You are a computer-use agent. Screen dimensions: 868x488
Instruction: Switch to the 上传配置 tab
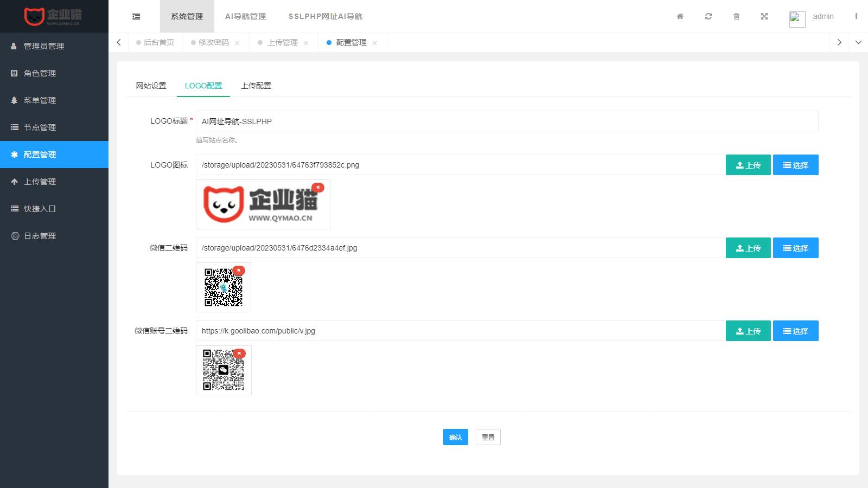(x=256, y=86)
